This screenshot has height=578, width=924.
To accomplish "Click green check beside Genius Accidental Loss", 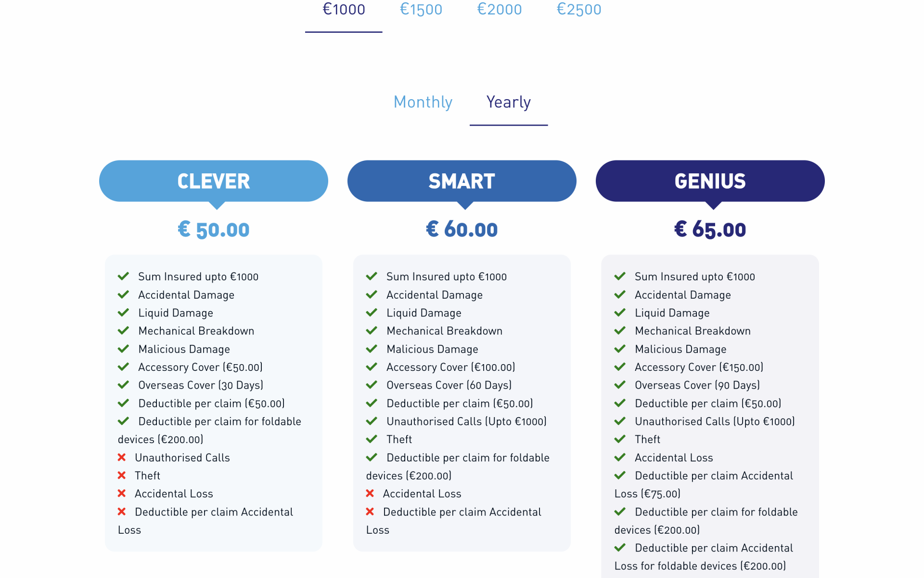I will 620,457.
